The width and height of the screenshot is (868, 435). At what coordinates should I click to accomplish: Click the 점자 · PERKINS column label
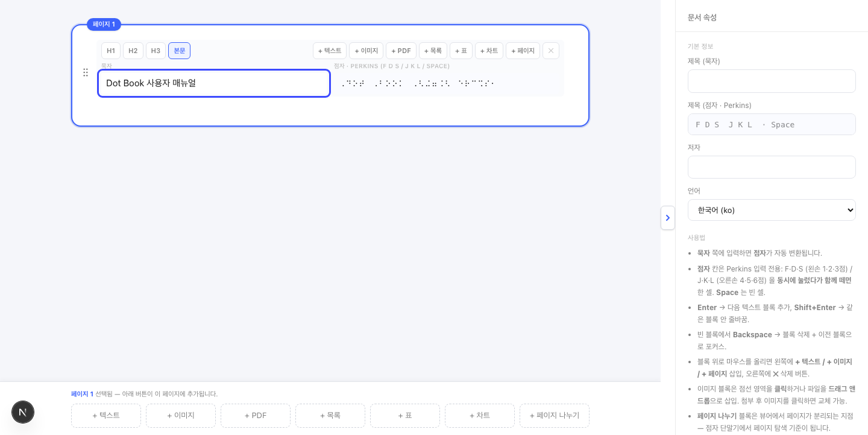[392, 66]
